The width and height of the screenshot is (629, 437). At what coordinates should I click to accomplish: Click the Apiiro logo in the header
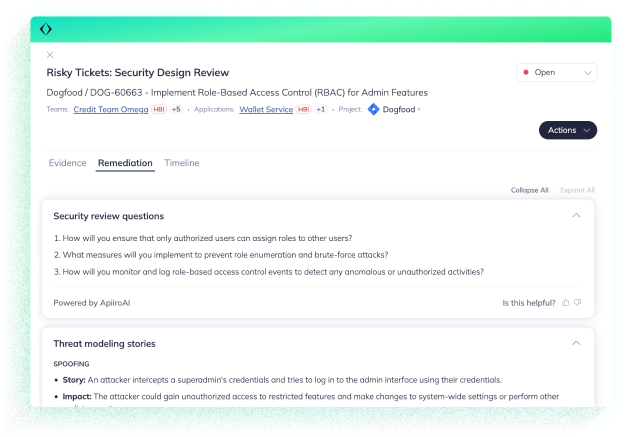tap(46, 29)
